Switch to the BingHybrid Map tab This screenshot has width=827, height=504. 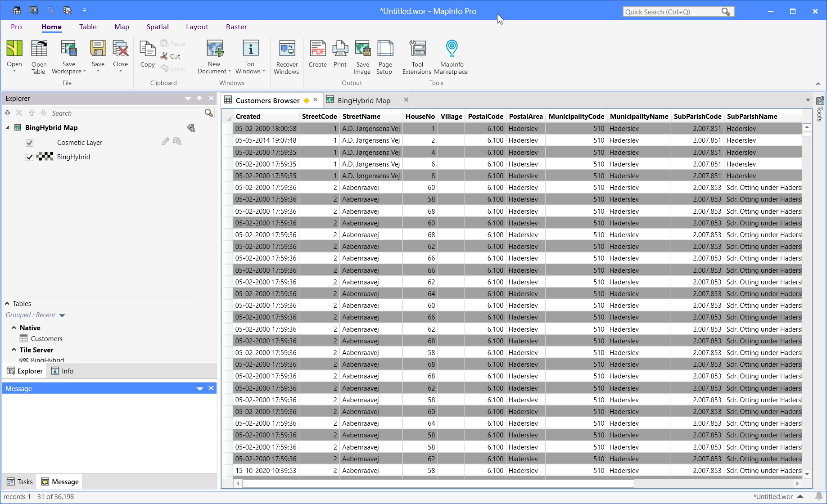click(x=364, y=100)
